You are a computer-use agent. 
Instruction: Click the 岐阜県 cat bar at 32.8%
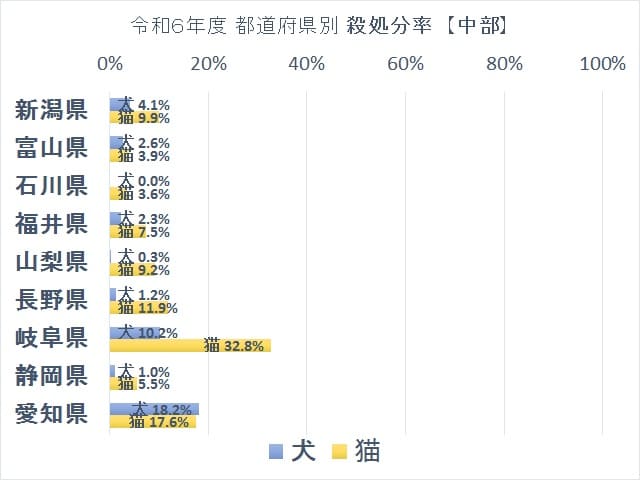pyautogui.click(x=190, y=346)
